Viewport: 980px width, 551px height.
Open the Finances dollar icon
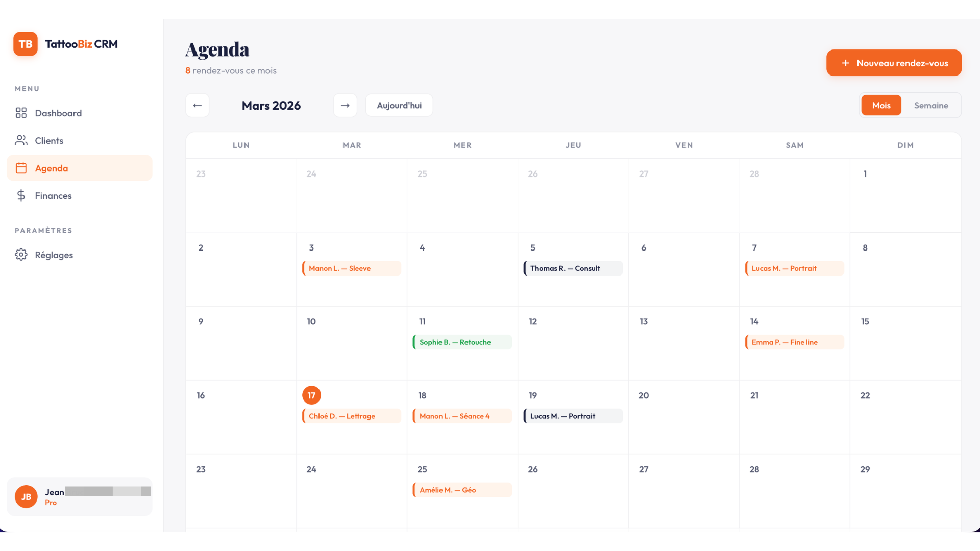pos(21,195)
